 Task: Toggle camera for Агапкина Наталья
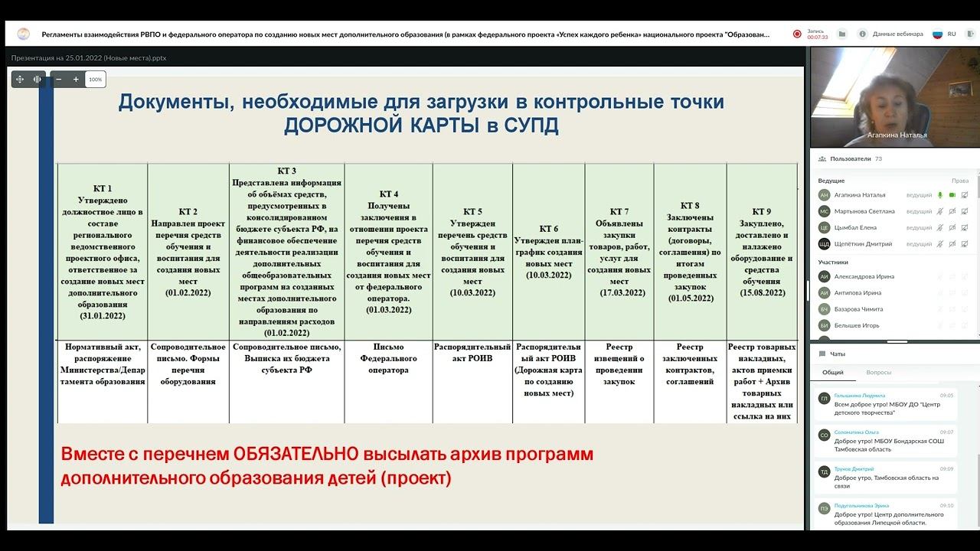point(952,195)
